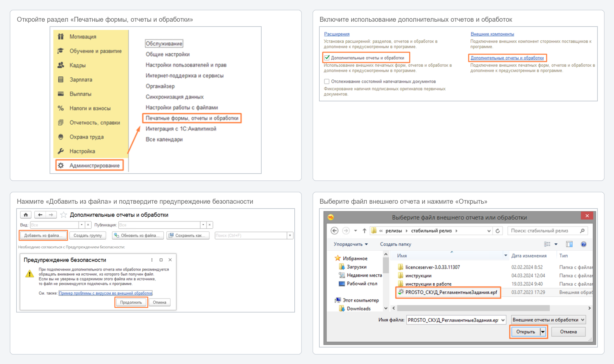Add page to favorites with star icon
The width and height of the screenshot is (614, 364).
pos(64,215)
